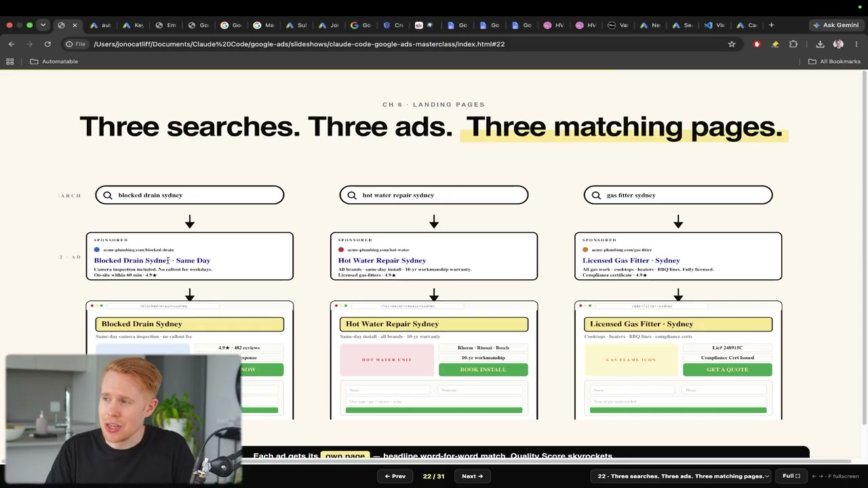
Task: Switch to the 'Var' browser tab
Action: [618, 25]
